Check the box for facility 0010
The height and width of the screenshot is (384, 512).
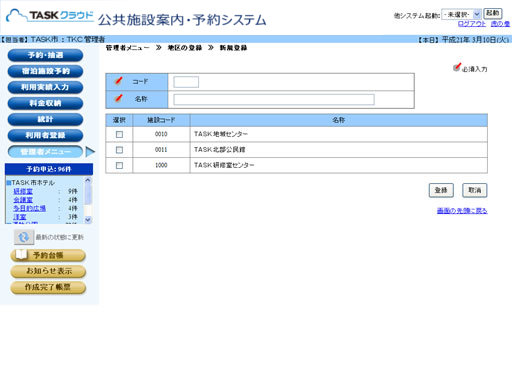tap(119, 134)
